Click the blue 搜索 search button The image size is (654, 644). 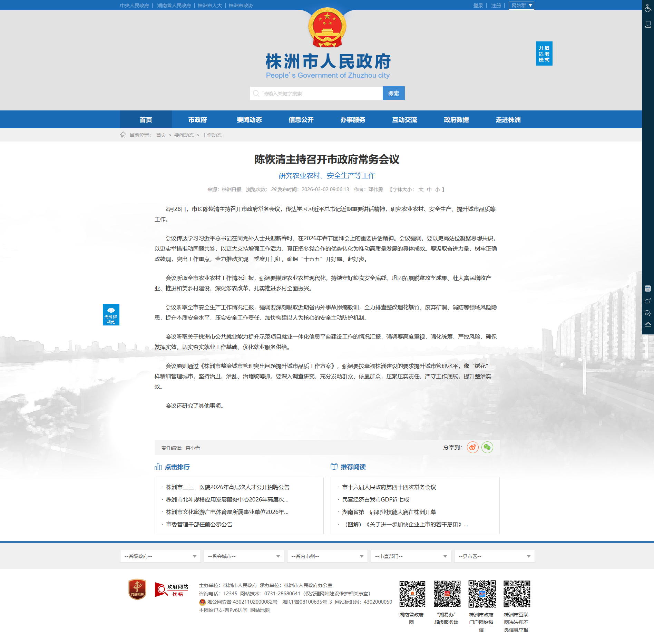393,93
